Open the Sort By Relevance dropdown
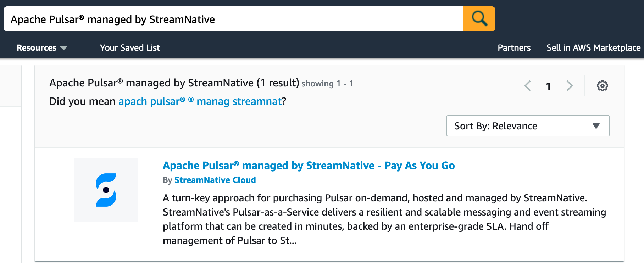The width and height of the screenshot is (644, 263). (x=528, y=126)
